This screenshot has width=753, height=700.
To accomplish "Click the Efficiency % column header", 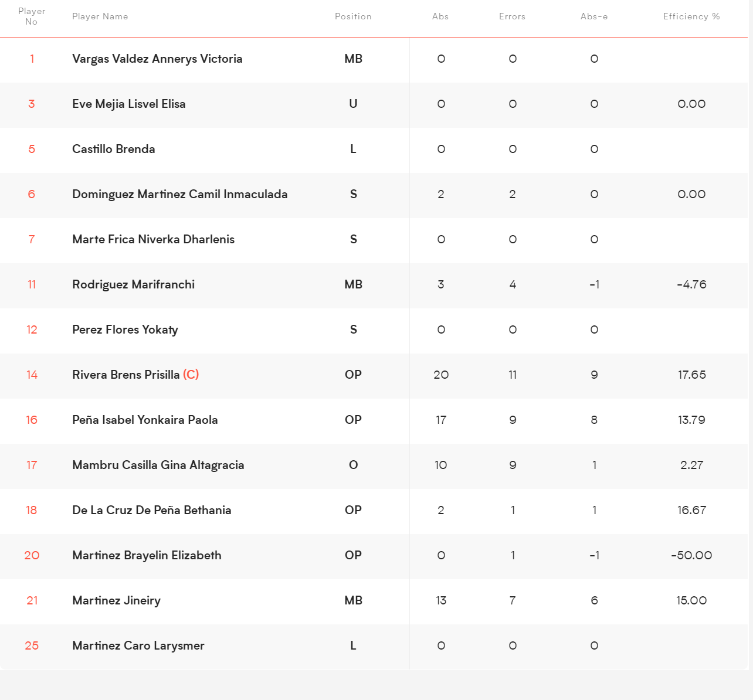I will coord(691,16).
